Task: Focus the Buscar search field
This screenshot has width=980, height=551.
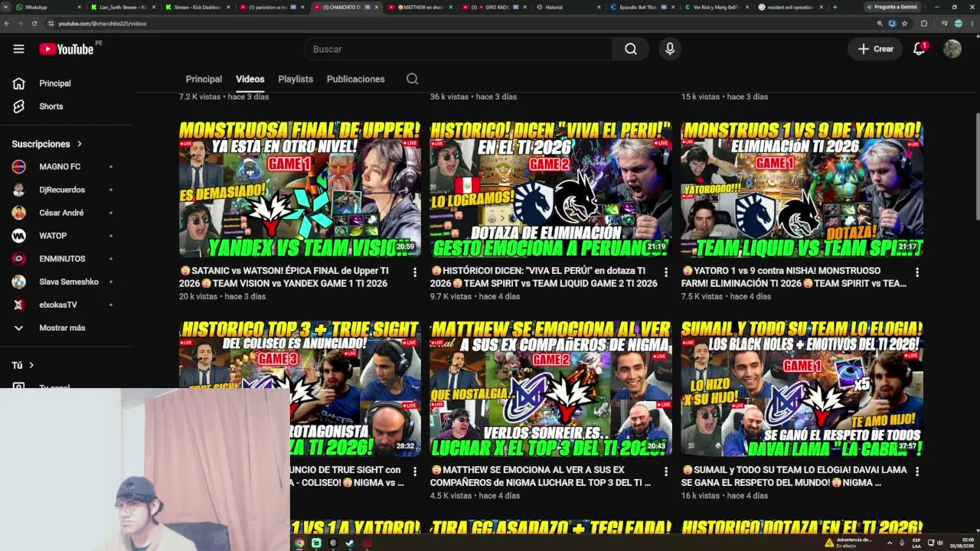Action: 458,49
